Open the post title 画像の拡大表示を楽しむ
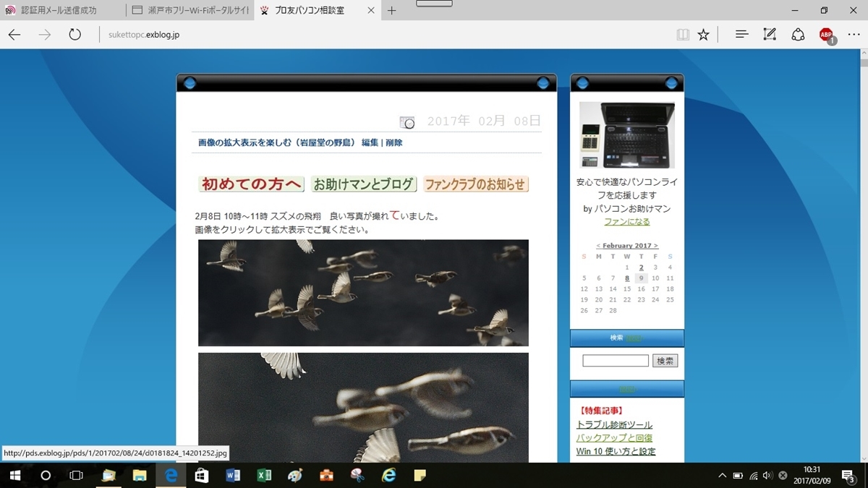 point(277,143)
